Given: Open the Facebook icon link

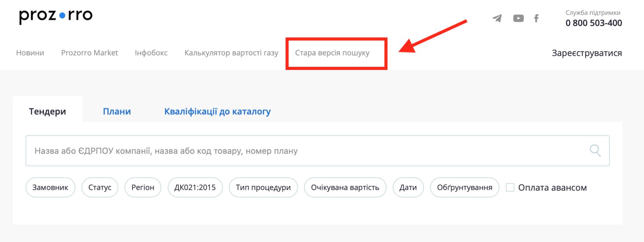Looking at the screenshot, I should pos(536,18).
